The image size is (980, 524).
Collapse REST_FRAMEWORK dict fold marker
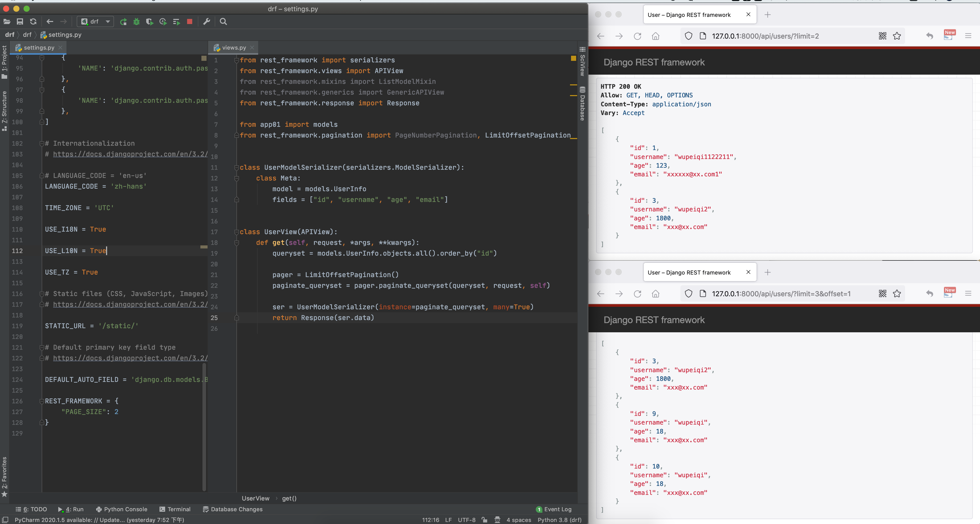click(42, 401)
